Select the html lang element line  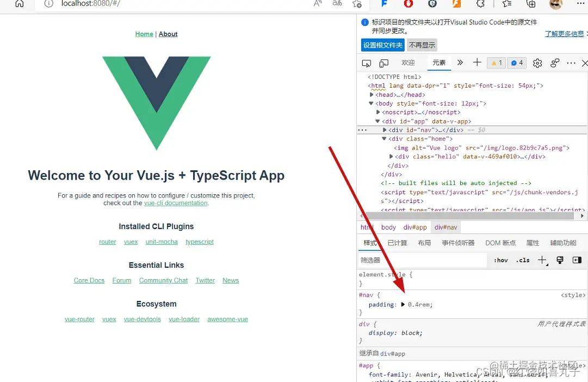click(456, 85)
